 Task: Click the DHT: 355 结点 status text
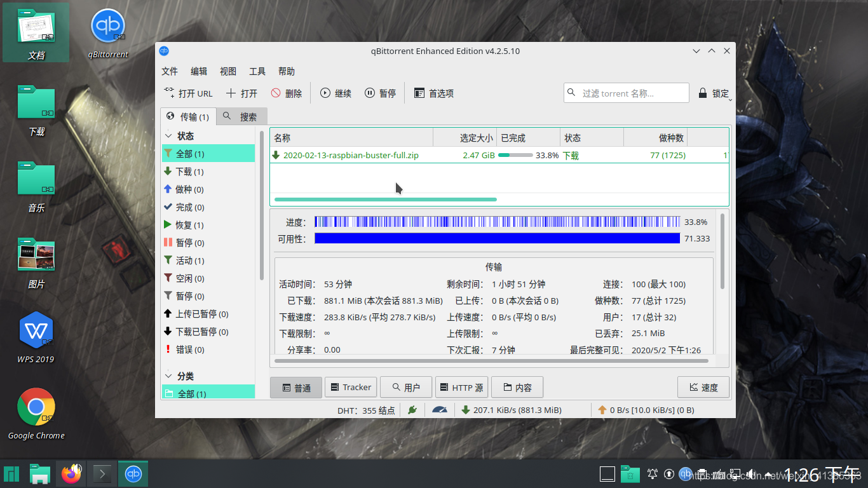[366, 410]
